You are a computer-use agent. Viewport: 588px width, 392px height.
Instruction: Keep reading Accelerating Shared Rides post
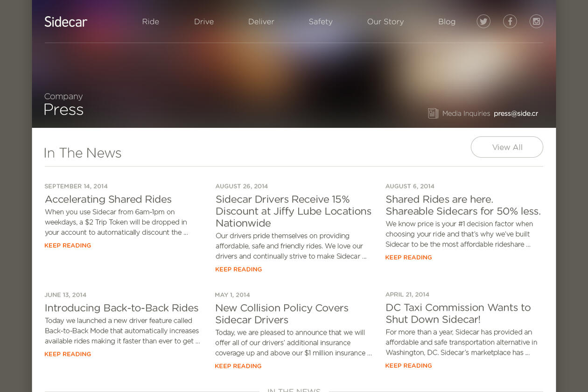click(x=68, y=245)
